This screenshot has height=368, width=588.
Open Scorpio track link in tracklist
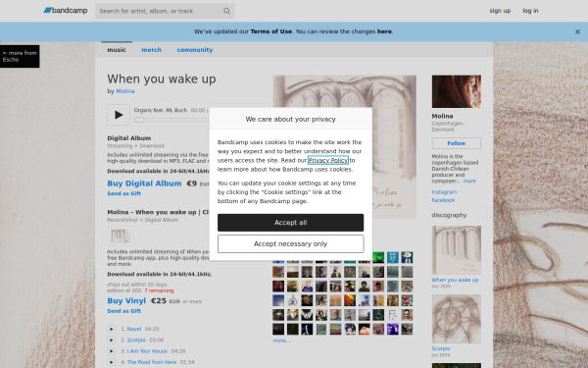click(136, 341)
